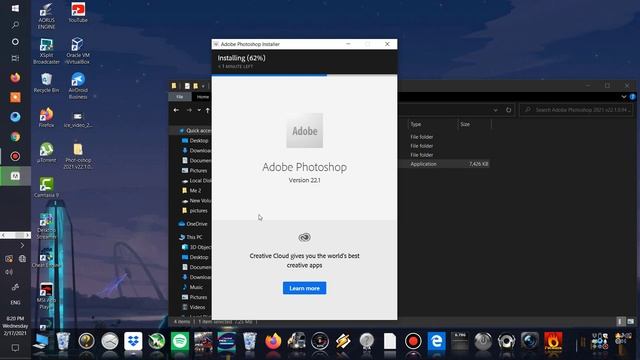Click the installer progress bar
This screenshot has height=360, width=640.
click(x=304, y=75)
